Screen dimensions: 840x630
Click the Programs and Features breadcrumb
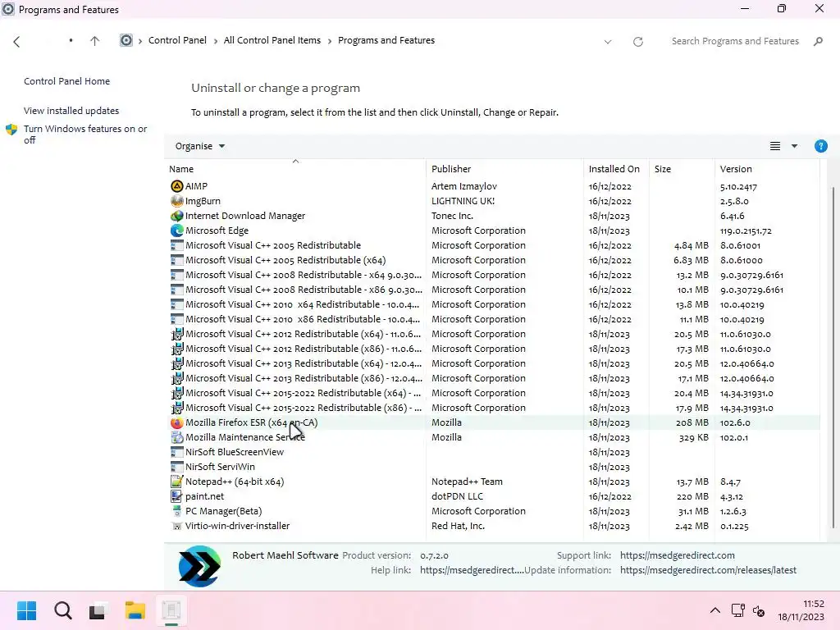[x=386, y=40]
